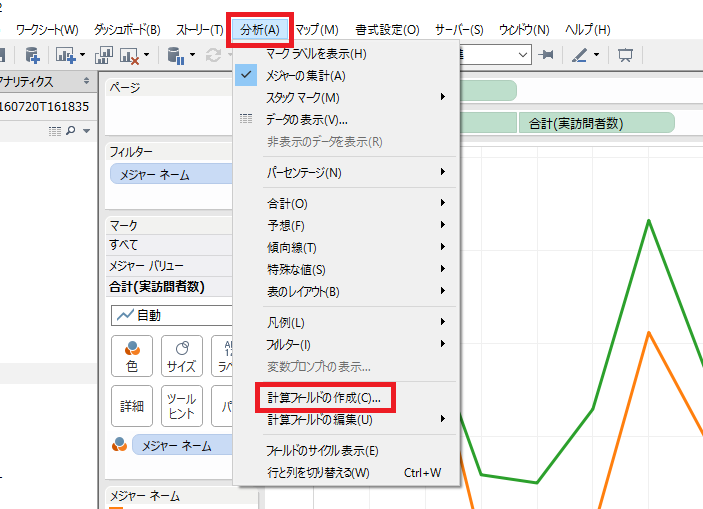Open the auto updates dropdown arrow
Screen dimensions: 703x509
[x=193, y=55]
